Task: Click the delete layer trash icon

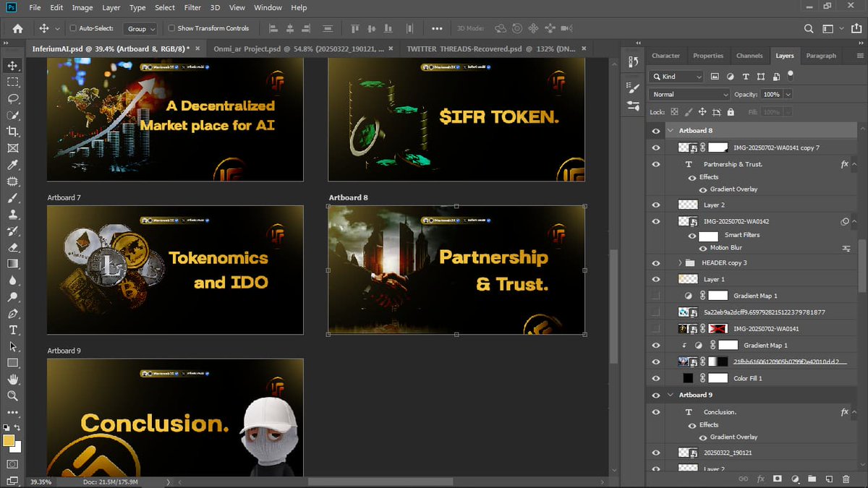Action: [x=846, y=479]
